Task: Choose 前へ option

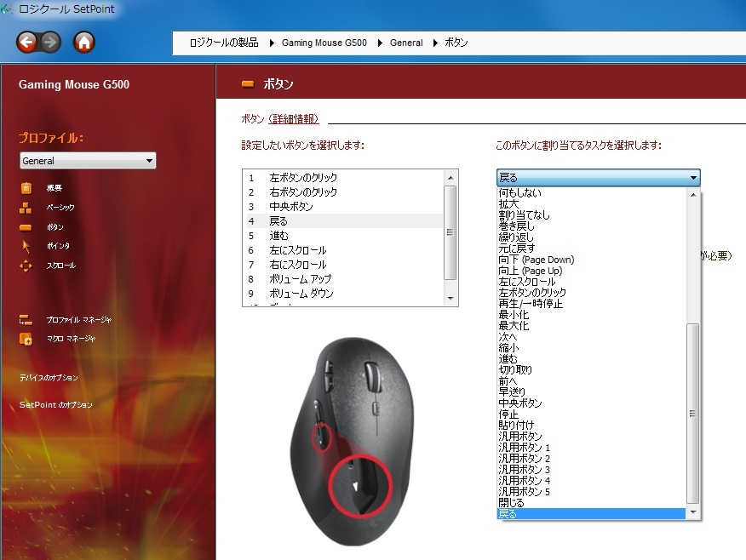Action: (591, 381)
